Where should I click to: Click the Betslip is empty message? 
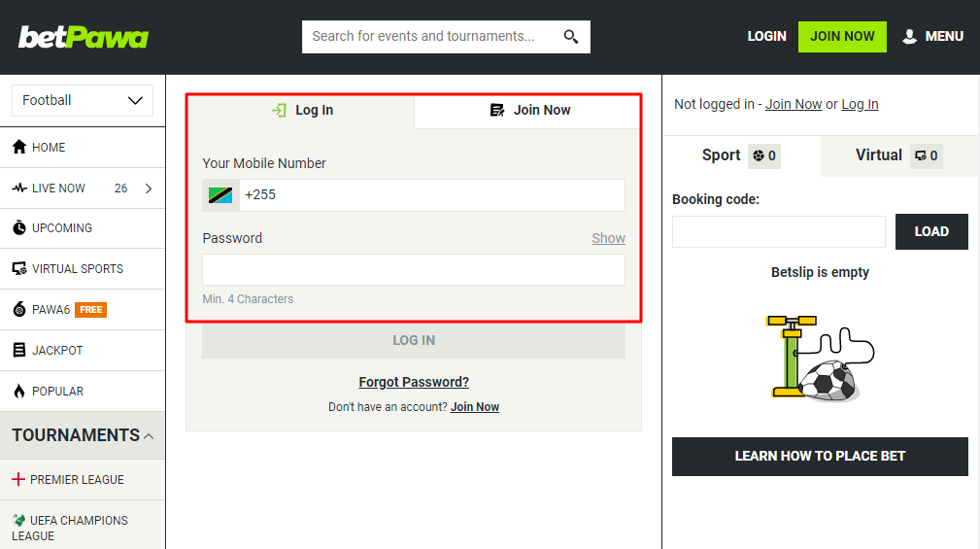(820, 272)
